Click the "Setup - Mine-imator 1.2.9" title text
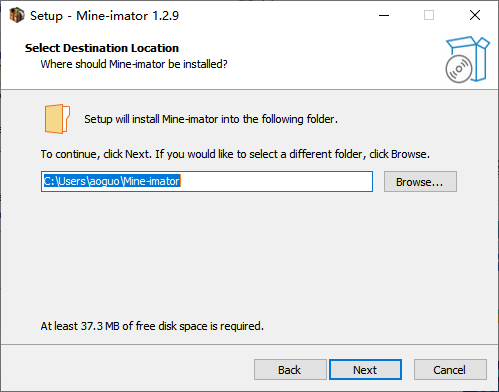The image size is (499, 392). point(104,16)
